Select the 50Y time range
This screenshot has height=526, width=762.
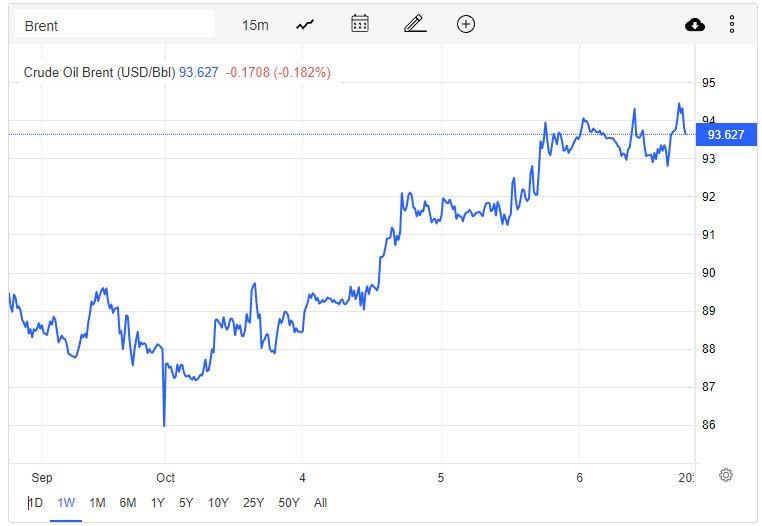pos(289,503)
